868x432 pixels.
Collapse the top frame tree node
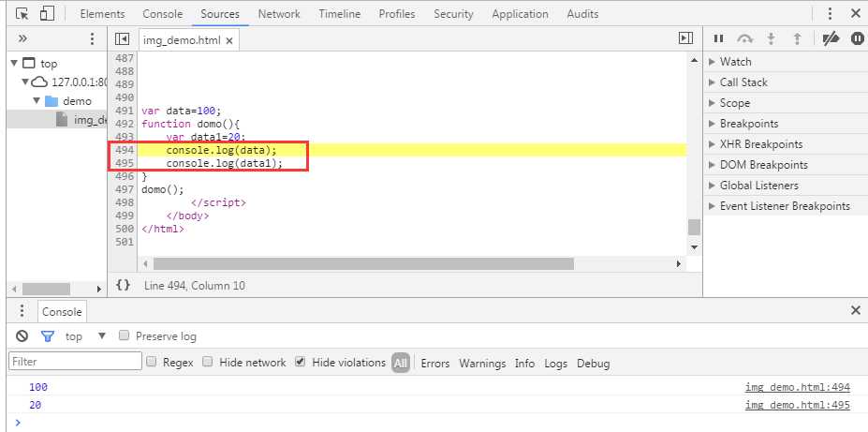tap(14, 63)
